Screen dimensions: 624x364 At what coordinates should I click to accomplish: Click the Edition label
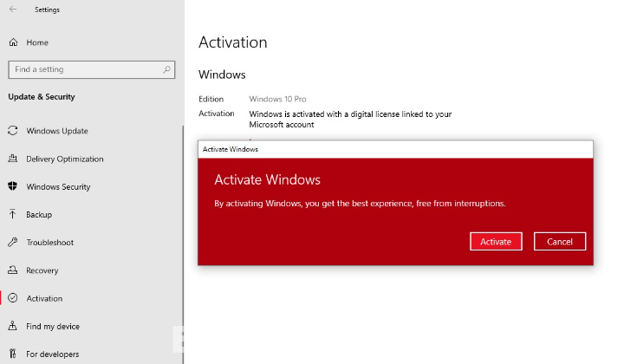[x=211, y=99]
